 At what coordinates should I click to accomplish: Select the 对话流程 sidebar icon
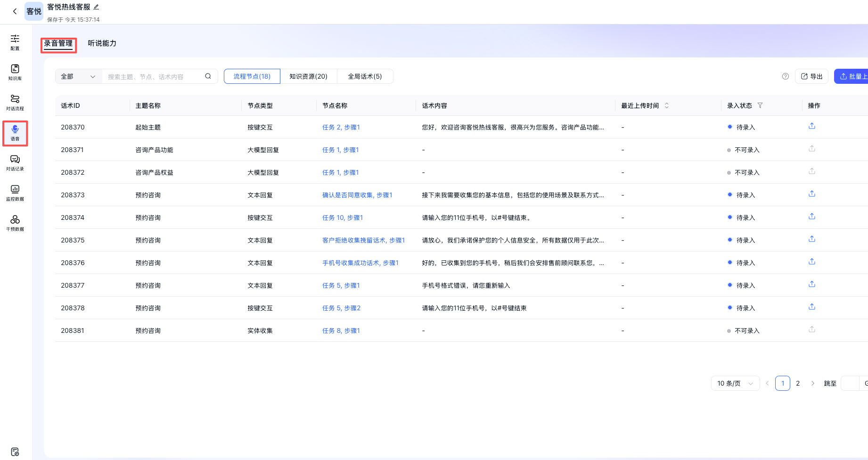[x=15, y=102]
